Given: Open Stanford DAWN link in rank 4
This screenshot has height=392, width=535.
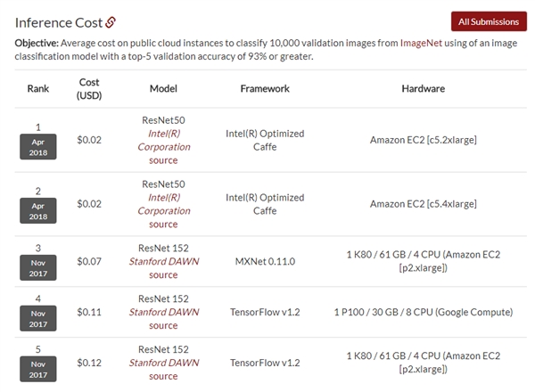Looking at the screenshot, I should pyautogui.click(x=163, y=313).
